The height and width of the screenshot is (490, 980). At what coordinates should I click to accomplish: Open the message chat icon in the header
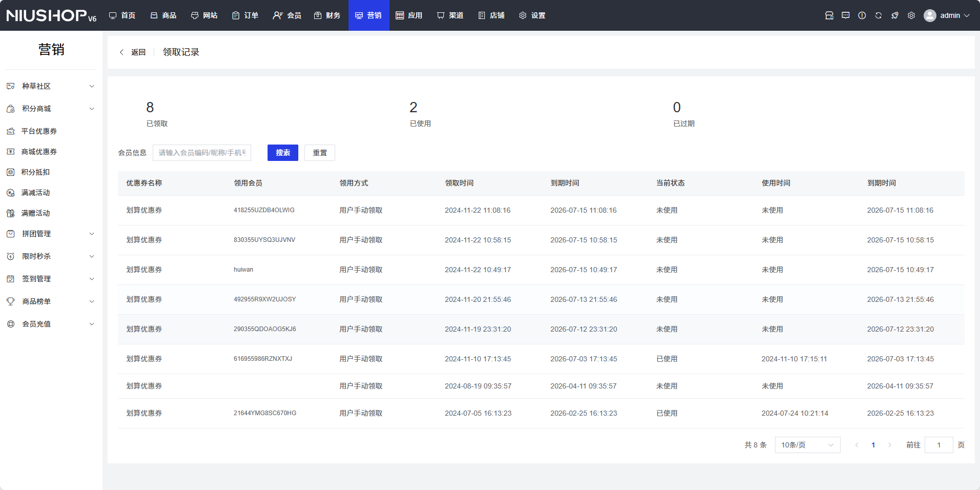coord(845,15)
